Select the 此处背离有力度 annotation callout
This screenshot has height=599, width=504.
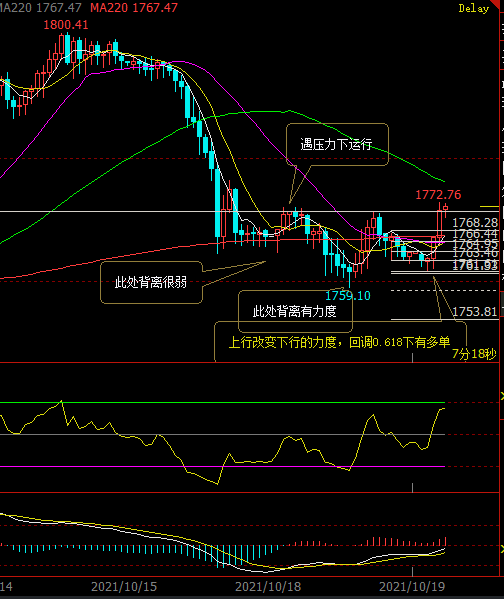coord(295,311)
